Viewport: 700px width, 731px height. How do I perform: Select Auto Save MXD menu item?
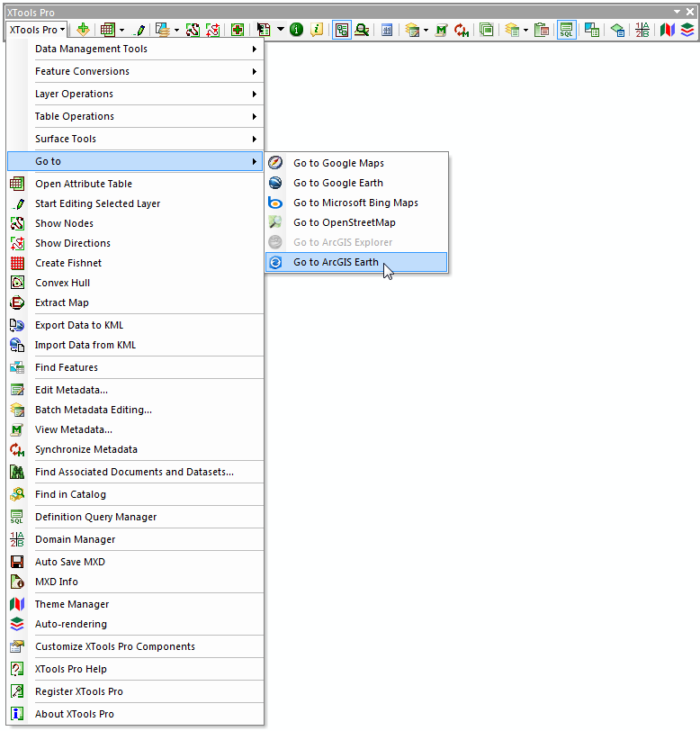135,562
